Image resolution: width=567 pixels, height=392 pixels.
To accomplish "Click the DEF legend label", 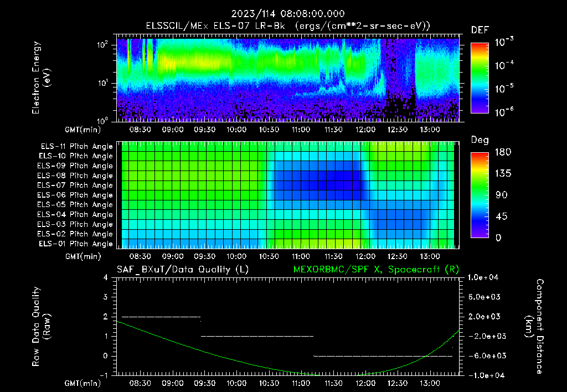I will (x=480, y=30).
